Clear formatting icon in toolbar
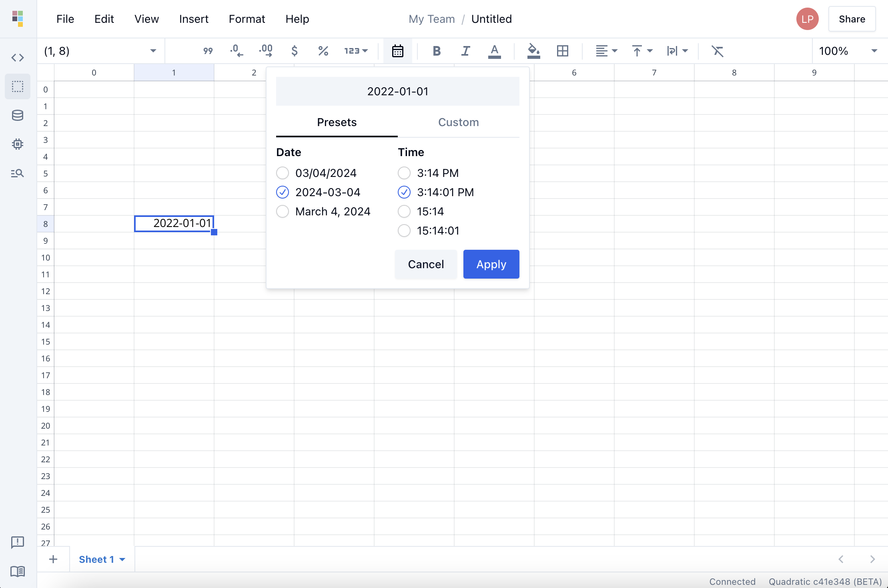888x588 pixels. [717, 51]
